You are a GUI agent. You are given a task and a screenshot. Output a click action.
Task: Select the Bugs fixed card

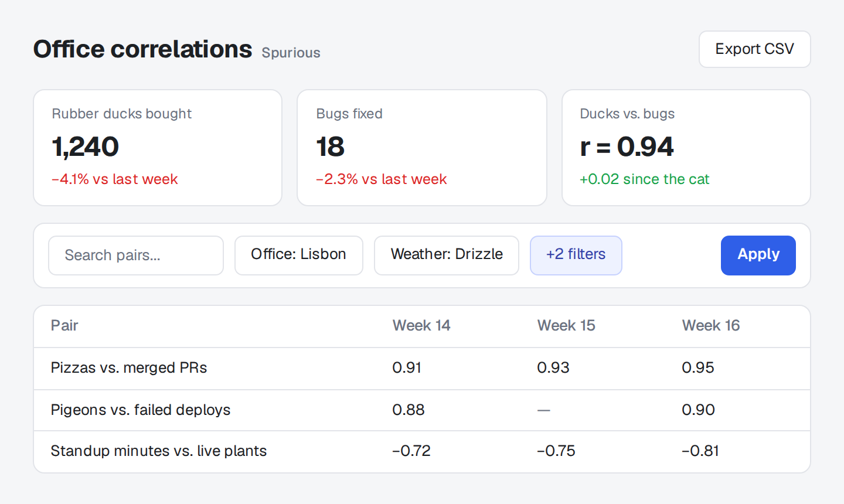(422, 148)
